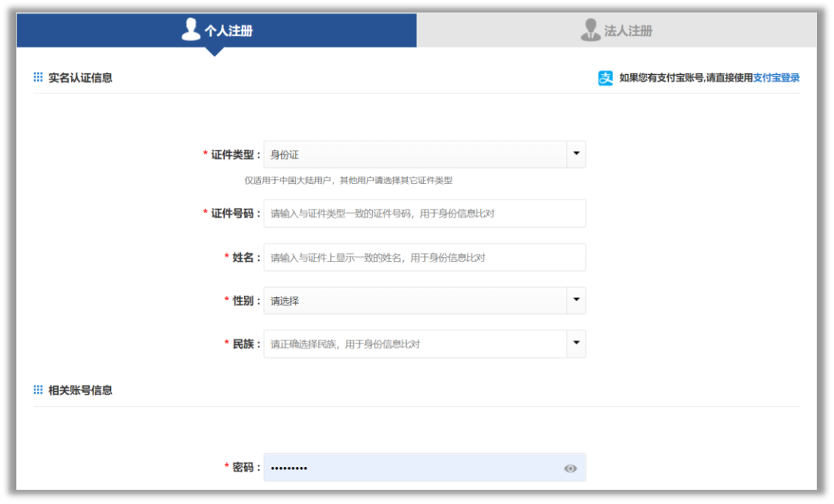Click the 相关账号信息 section heading text
The width and height of the screenshot is (834, 504).
80,390
